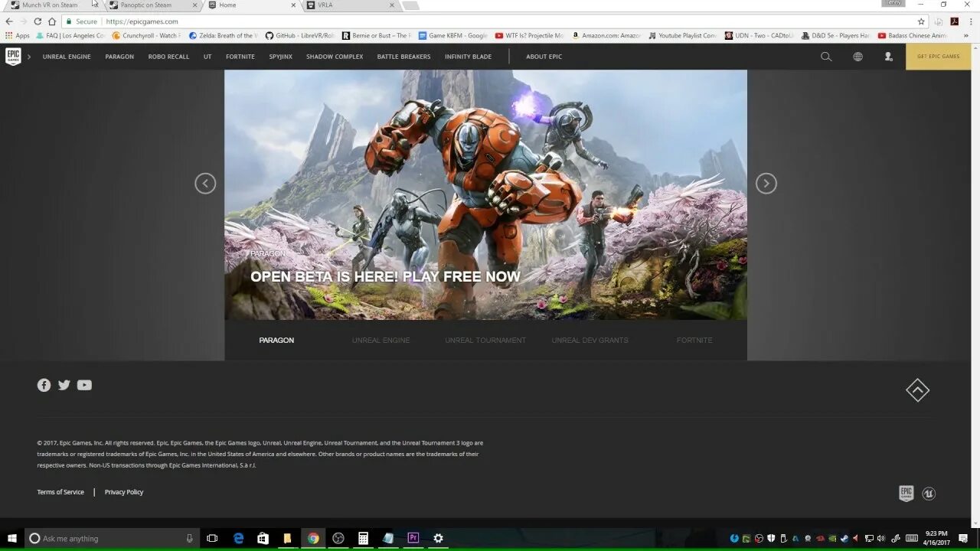Screen dimensions: 980x551
Task: Click the Epic Games logo in header
Action: click(13, 57)
